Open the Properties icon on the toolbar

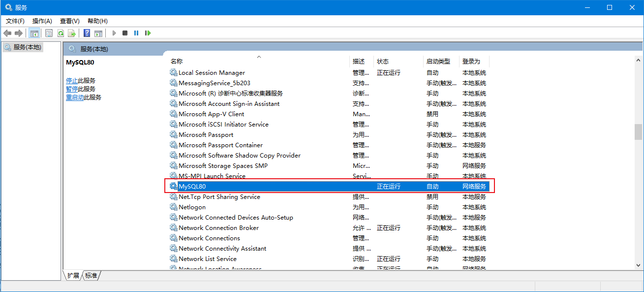pos(49,33)
